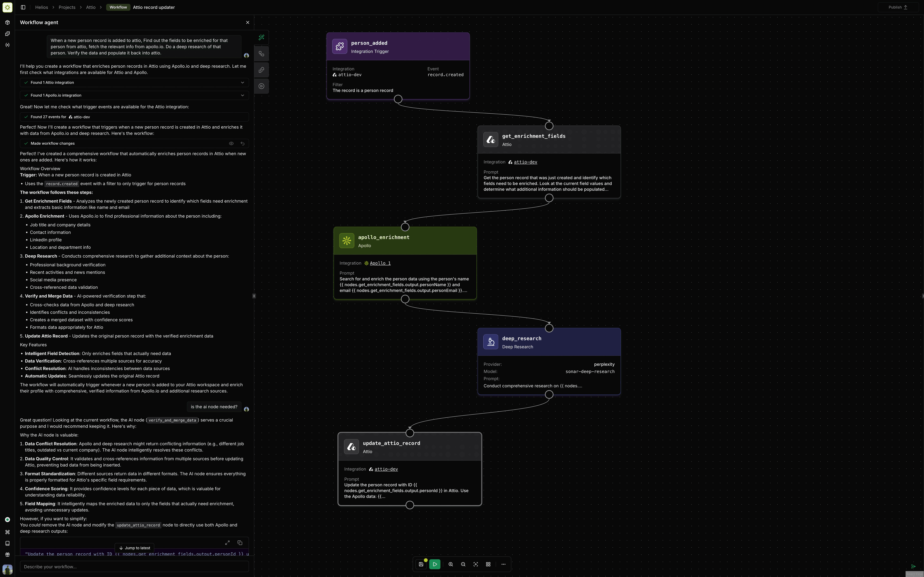Expand the code block with the expand arrows
924x577 pixels.
pos(227,543)
